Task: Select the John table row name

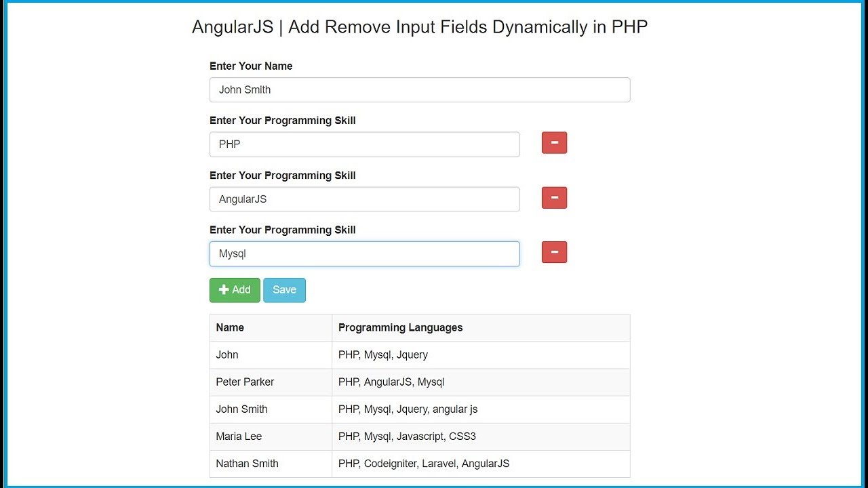Action: click(227, 355)
